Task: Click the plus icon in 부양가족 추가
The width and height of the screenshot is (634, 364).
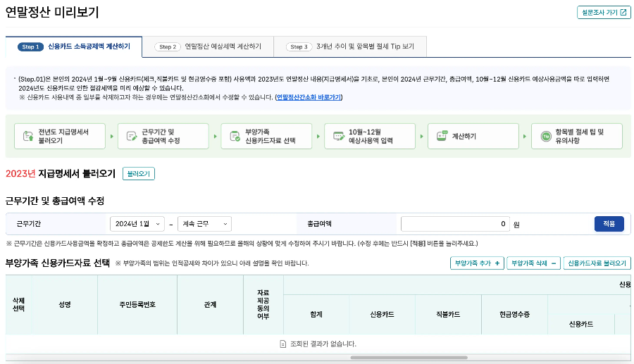Action: (x=497, y=263)
